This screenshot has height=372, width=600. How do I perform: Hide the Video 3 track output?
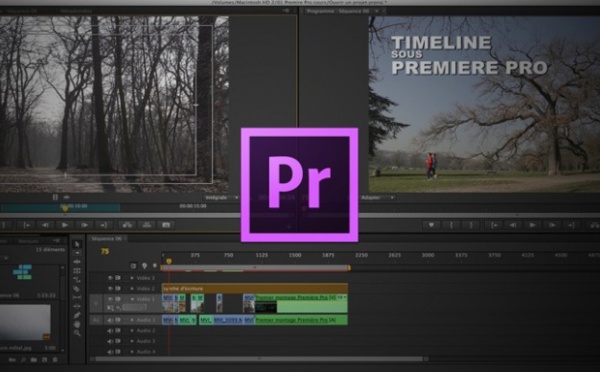110,278
